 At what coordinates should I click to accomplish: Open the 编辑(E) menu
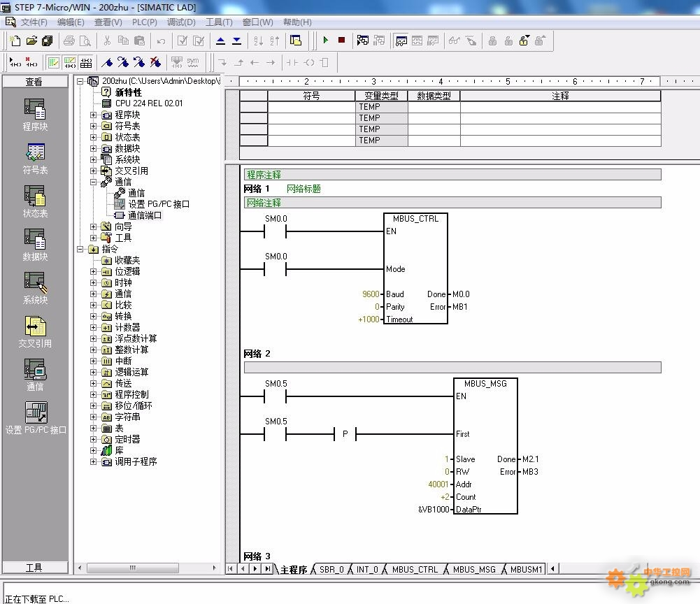click(x=71, y=22)
